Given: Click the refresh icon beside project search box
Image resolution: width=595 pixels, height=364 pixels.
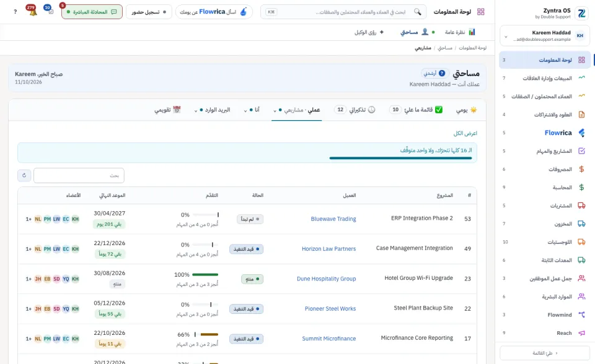Looking at the screenshot, I should click(24, 175).
